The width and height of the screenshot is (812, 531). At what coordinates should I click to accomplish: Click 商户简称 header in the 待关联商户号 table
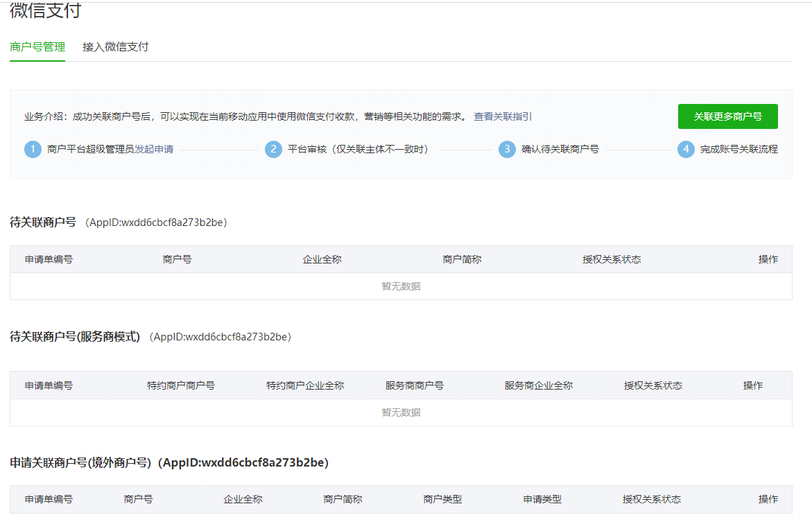click(462, 260)
